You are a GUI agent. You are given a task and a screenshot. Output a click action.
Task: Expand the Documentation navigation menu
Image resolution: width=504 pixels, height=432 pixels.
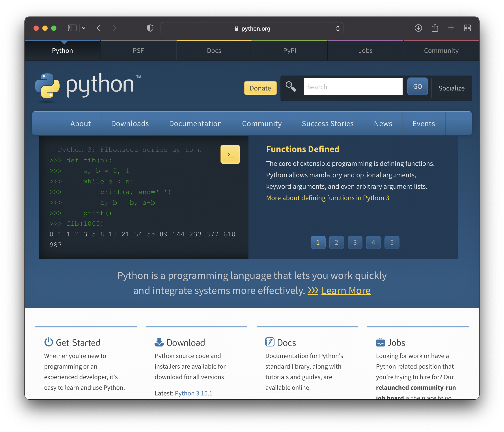pyautogui.click(x=195, y=124)
